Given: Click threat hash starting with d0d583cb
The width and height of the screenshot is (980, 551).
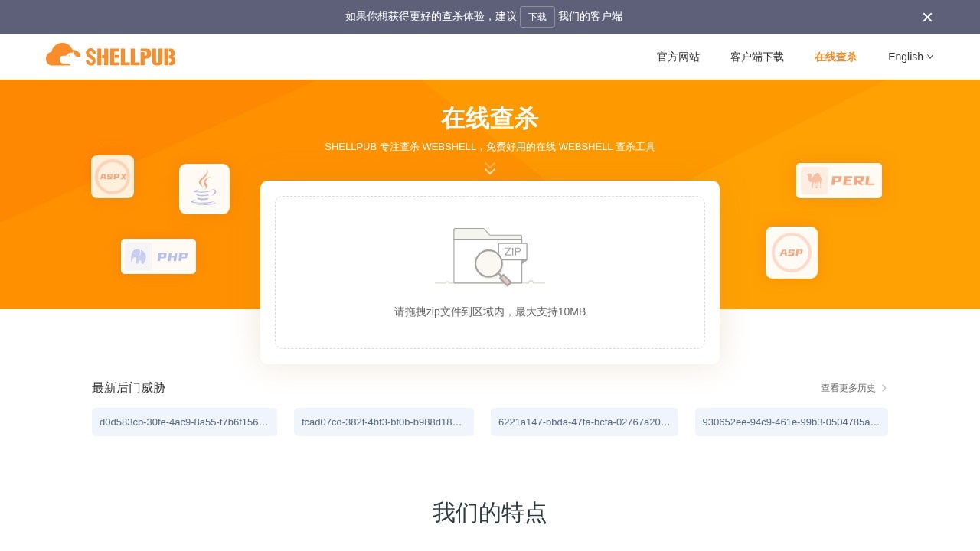Looking at the screenshot, I should (185, 422).
